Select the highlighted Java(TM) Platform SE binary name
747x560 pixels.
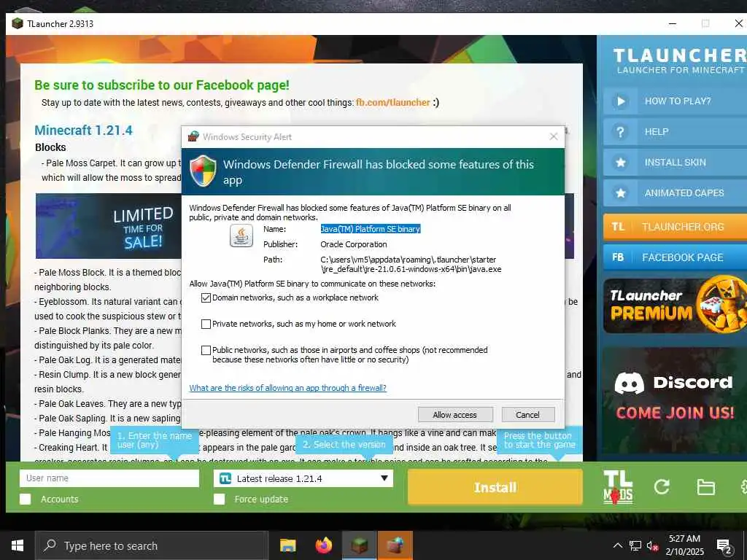click(371, 229)
